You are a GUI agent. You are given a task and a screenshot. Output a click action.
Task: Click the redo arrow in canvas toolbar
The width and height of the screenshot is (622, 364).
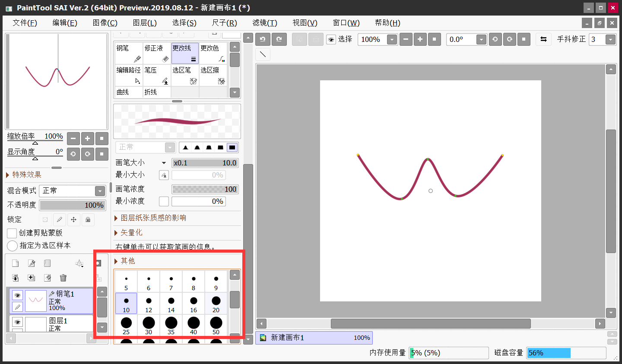[x=279, y=39]
